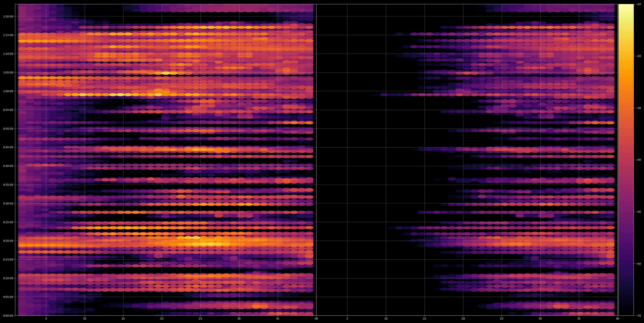Pick the 0:25:00 y-axis tick label

[x=8, y=222]
